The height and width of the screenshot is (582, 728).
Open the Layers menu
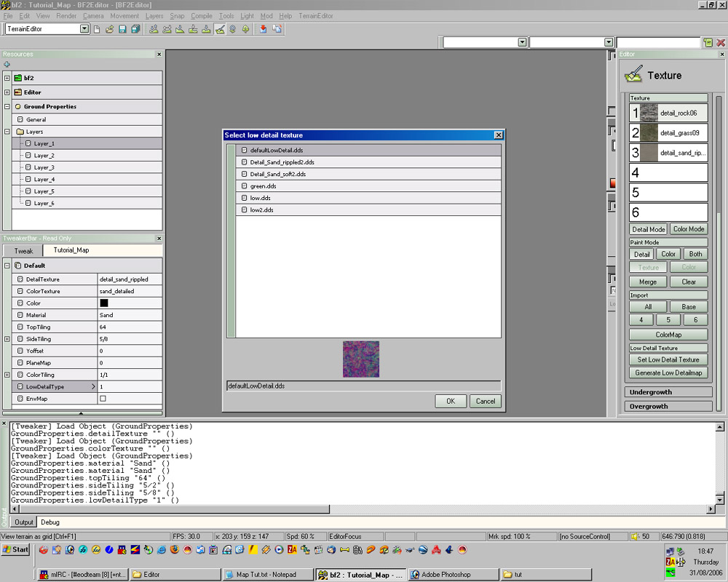point(154,16)
